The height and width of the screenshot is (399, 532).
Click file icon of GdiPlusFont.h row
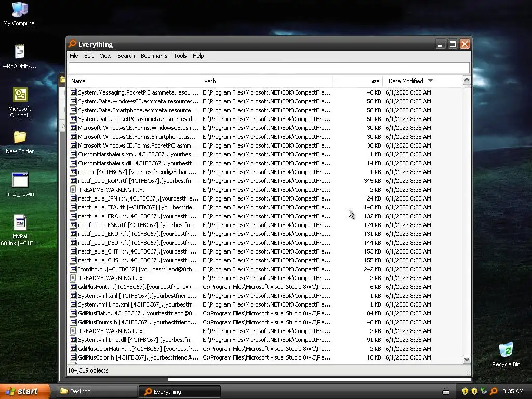[x=73, y=286]
